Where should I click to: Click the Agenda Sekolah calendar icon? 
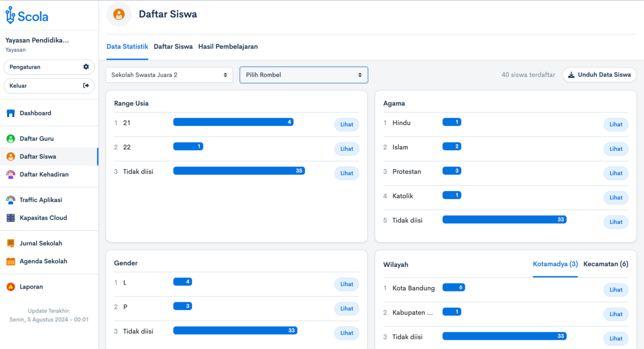(x=11, y=261)
